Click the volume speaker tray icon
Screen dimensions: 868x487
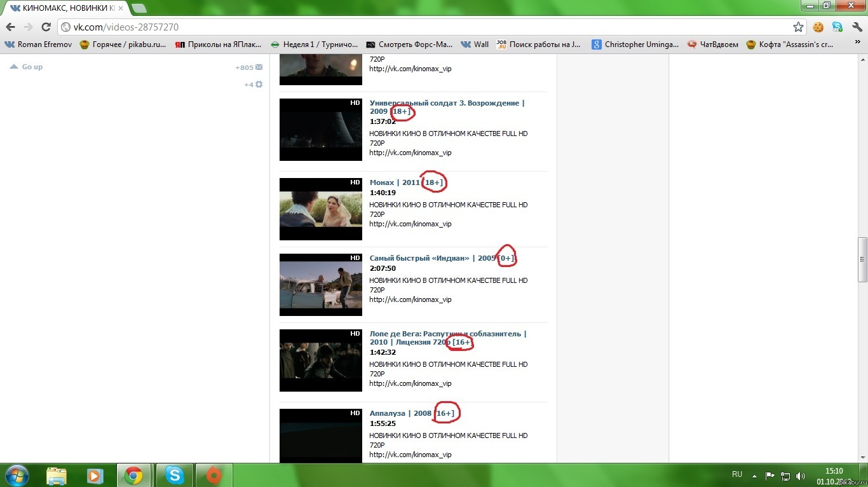point(801,476)
